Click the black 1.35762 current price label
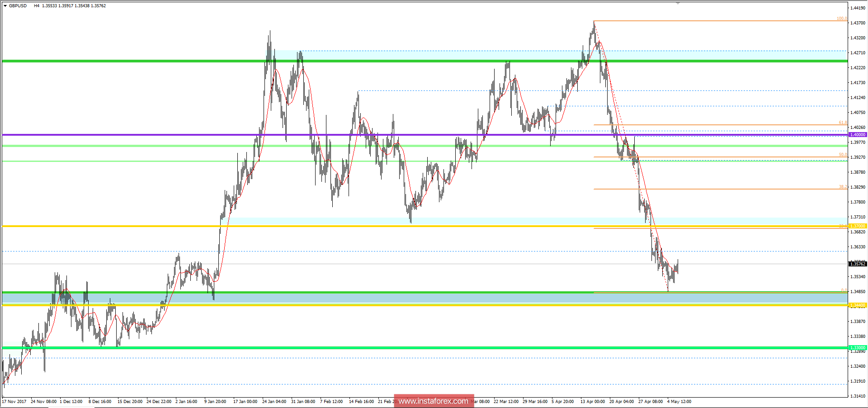Screen dimensions: 868x408 tap(858, 264)
